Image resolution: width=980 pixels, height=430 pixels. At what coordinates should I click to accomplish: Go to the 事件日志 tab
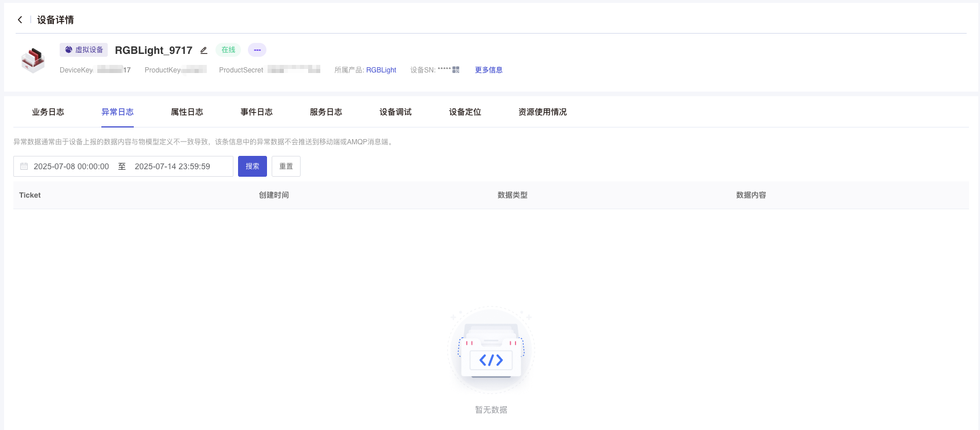point(257,112)
